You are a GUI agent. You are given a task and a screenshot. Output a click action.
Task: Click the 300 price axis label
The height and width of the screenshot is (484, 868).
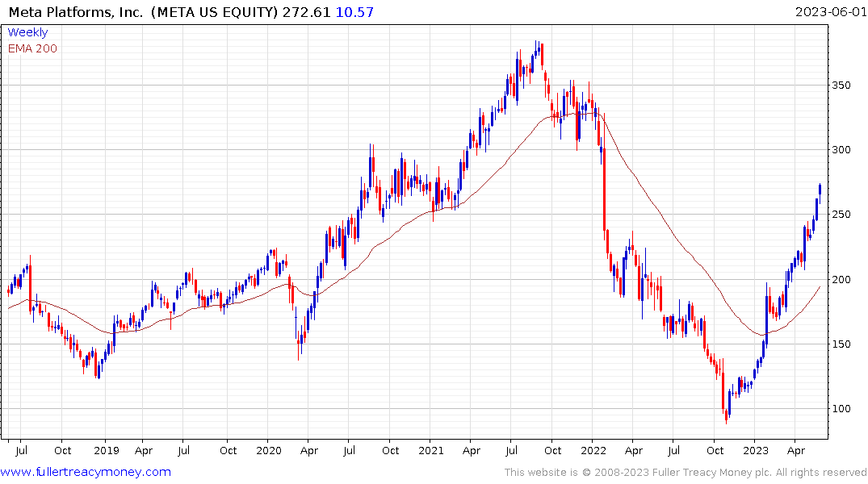point(841,150)
